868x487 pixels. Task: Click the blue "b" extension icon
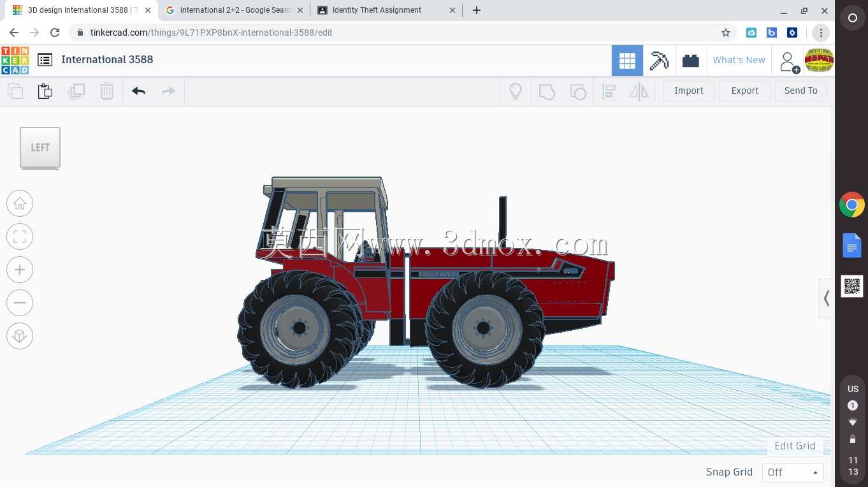click(772, 33)
